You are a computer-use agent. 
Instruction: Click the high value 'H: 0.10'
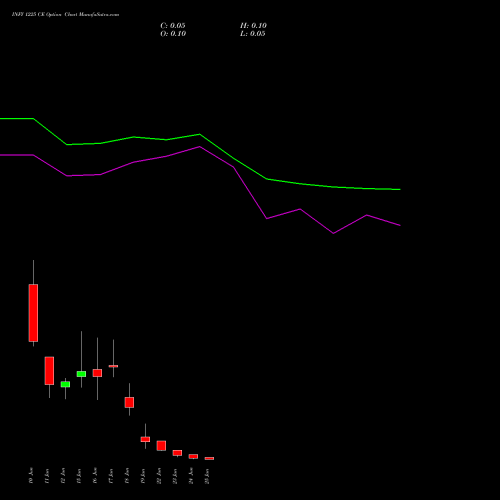point(253,26)
